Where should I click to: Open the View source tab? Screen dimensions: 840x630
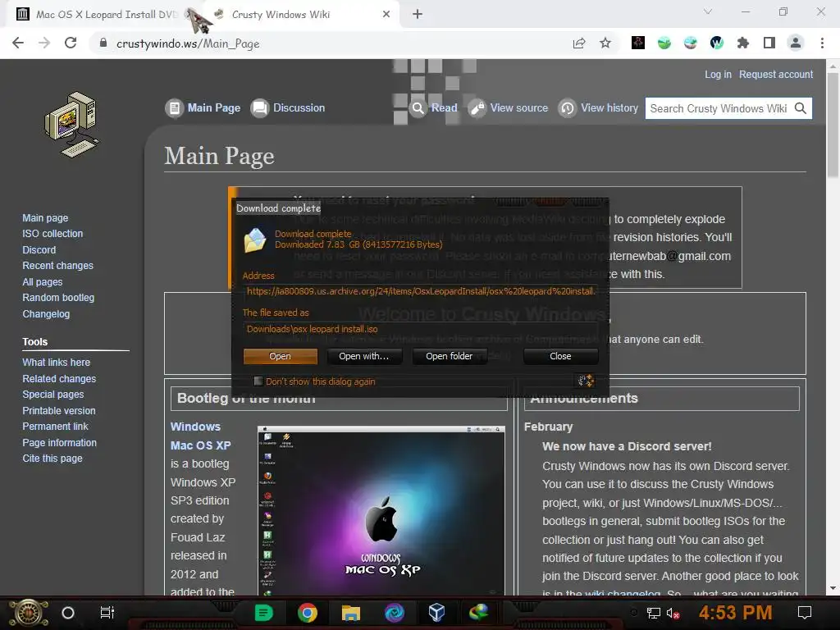[x=509, y=107]
